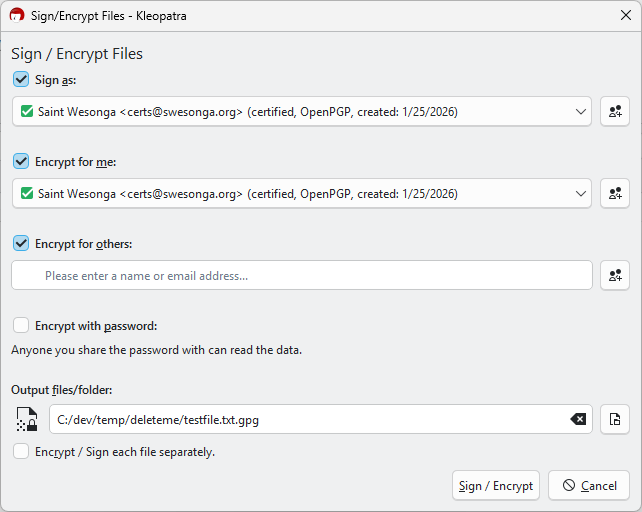Click the Kleopatra app icon in title bar

(x=17, y=16)
